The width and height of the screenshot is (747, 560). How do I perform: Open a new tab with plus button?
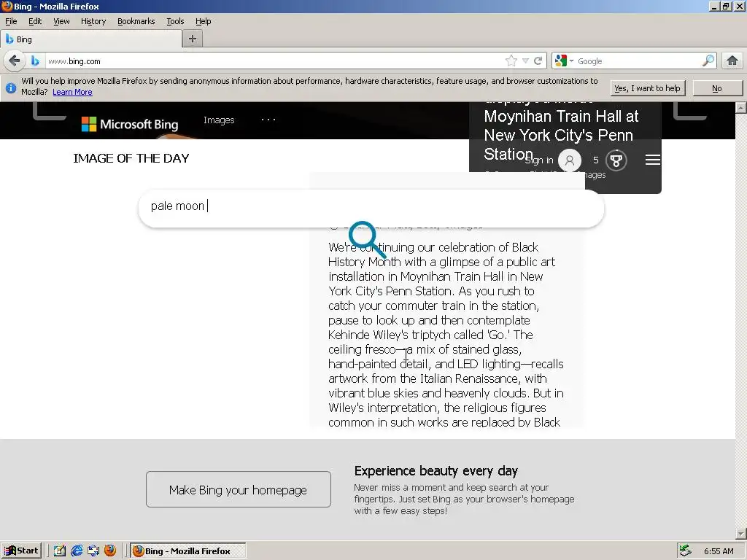(193, 39)
